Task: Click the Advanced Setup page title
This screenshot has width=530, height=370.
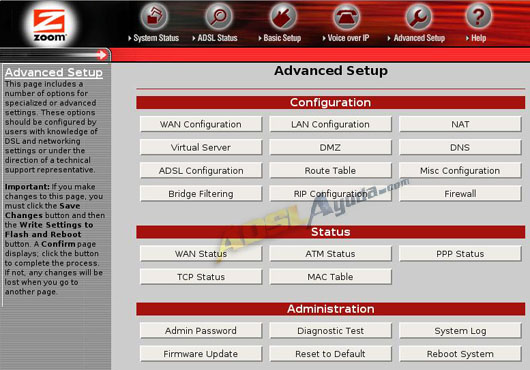Action: (331, 71)
